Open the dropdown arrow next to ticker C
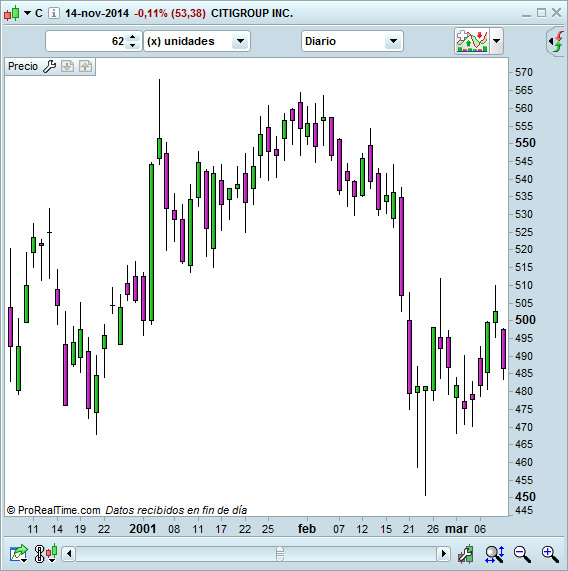 27,13
